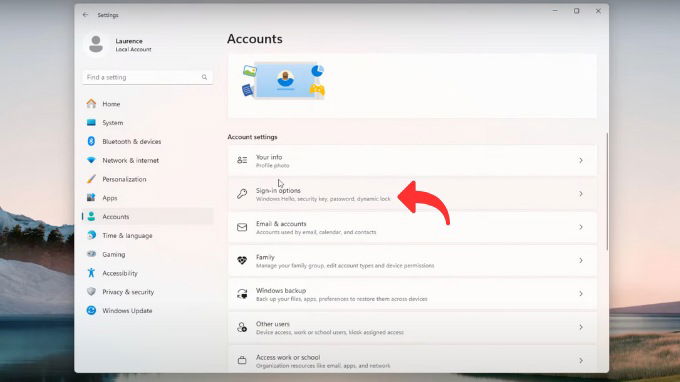Open Windows backup title
The height and width of the screenshot is (382, 680).
281,291
